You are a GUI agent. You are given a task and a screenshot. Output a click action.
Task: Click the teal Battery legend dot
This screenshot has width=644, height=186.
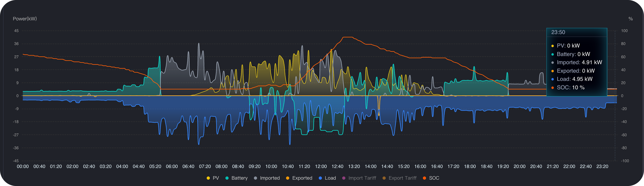pos(227,178)
